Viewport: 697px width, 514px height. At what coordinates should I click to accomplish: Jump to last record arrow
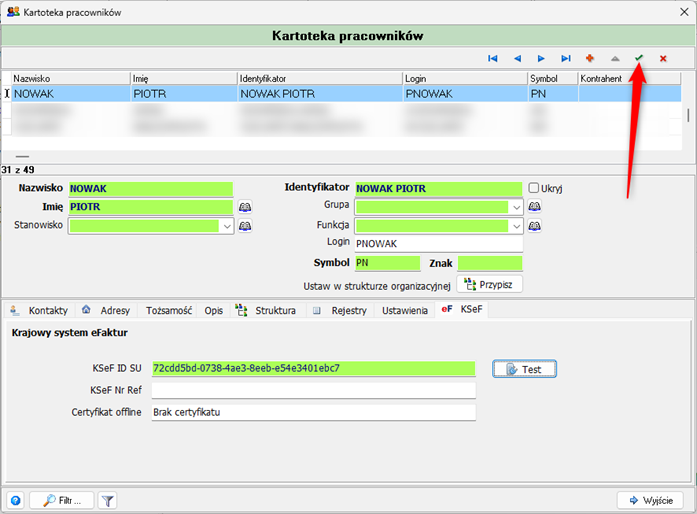[x=566, y=59]
